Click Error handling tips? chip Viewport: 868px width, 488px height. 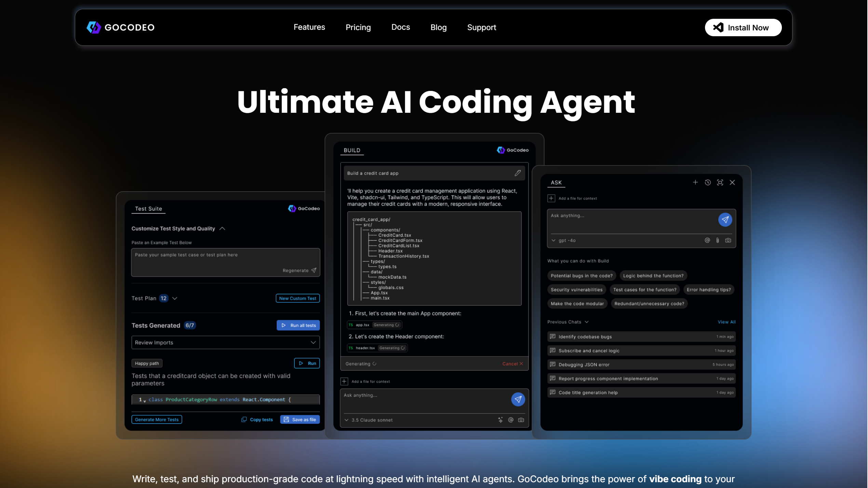pyautogui.click(x=709, y=290)
